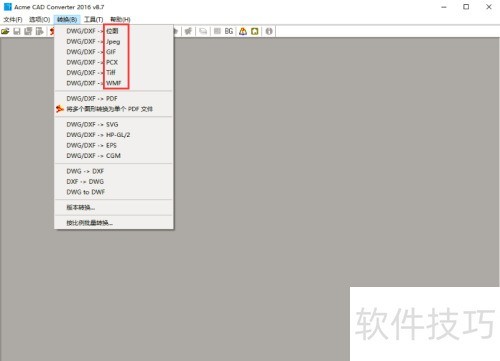The height and width of the screenshot is (361, 500).
Task: Click the round info toolbar icon
Action: [x=269, y=31]
